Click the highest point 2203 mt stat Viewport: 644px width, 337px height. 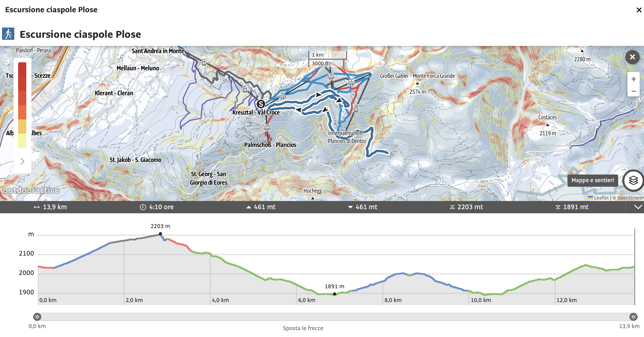pyautogui.click(x=466, y=207)
